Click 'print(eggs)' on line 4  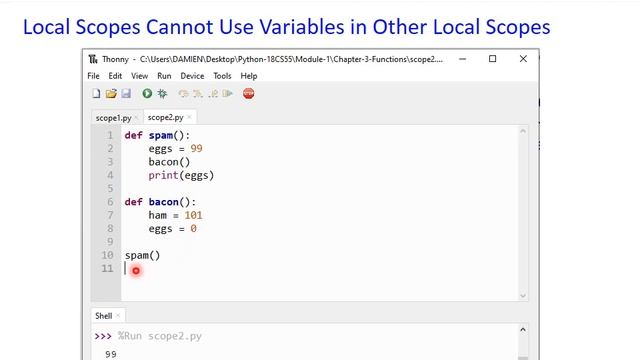point(181,176)
